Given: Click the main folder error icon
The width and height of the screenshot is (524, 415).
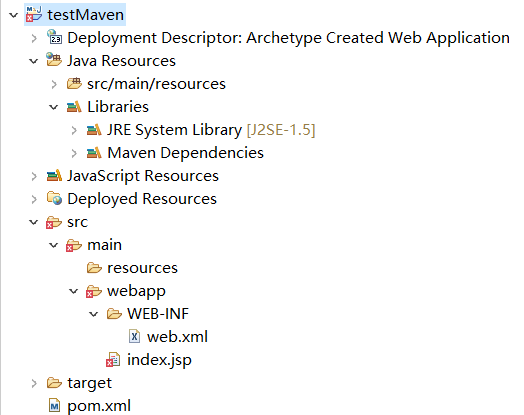Looking at the screenshot, I should [x=74, y=245].
